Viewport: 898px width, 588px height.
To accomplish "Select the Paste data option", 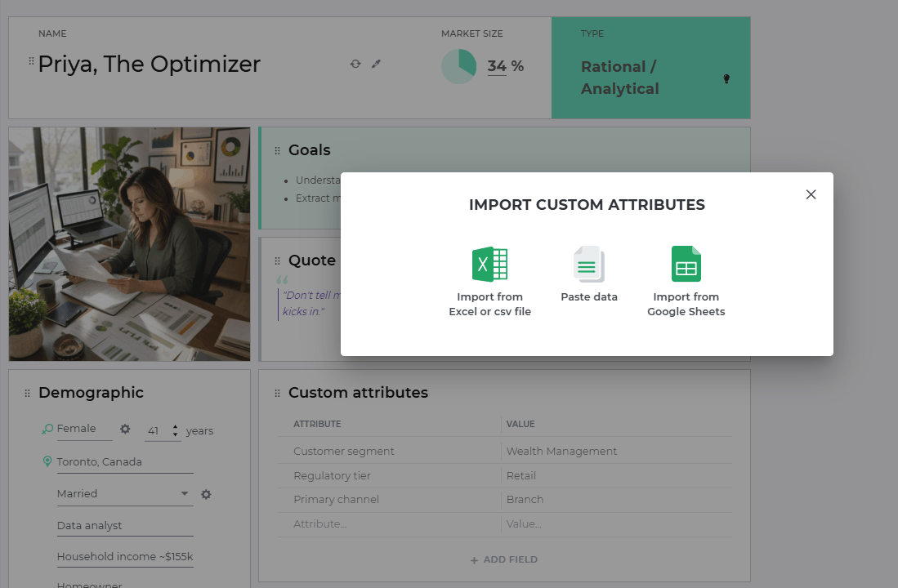I will [x=589, y=274].
